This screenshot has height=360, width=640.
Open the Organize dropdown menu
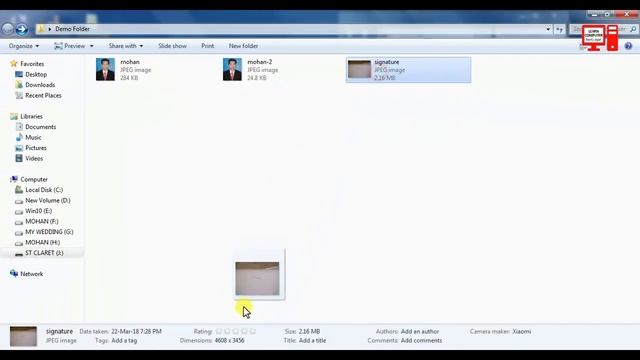pos(24,46)
